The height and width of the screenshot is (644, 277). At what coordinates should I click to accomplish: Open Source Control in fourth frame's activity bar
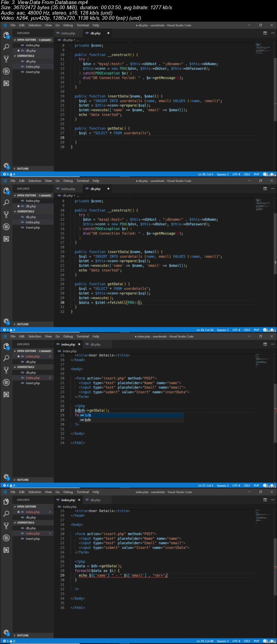pyautogui.click(x=6, y=526)
